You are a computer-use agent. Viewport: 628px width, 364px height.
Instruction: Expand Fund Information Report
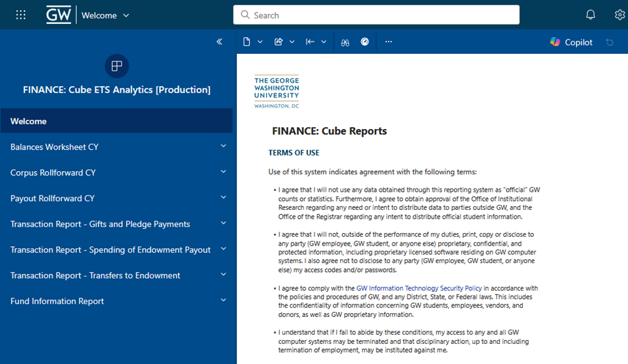point(223,301)
